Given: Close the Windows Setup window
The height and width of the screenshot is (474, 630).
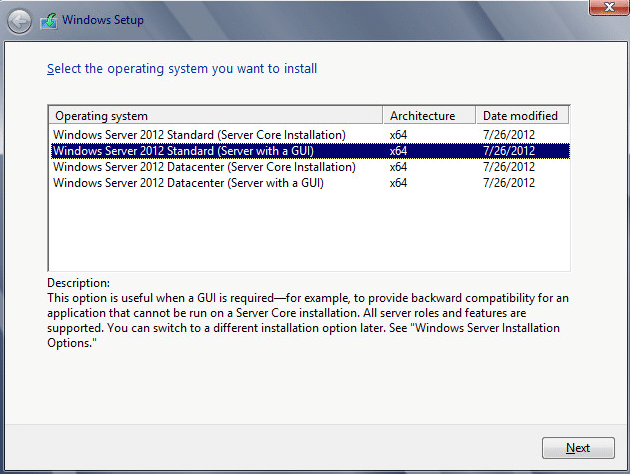Looking at the screenshot, I should pyautogui.click(x=609, y=7).
